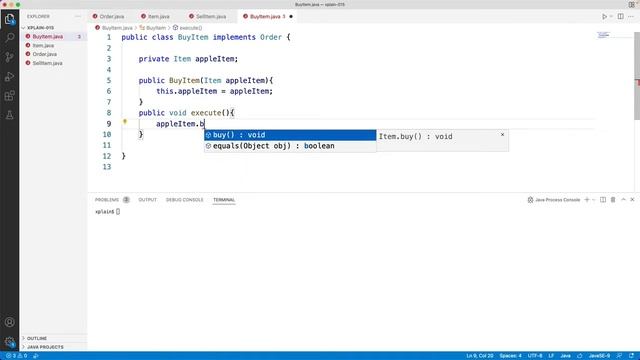Select the Terminal panel tab

[x=224, y=200]
